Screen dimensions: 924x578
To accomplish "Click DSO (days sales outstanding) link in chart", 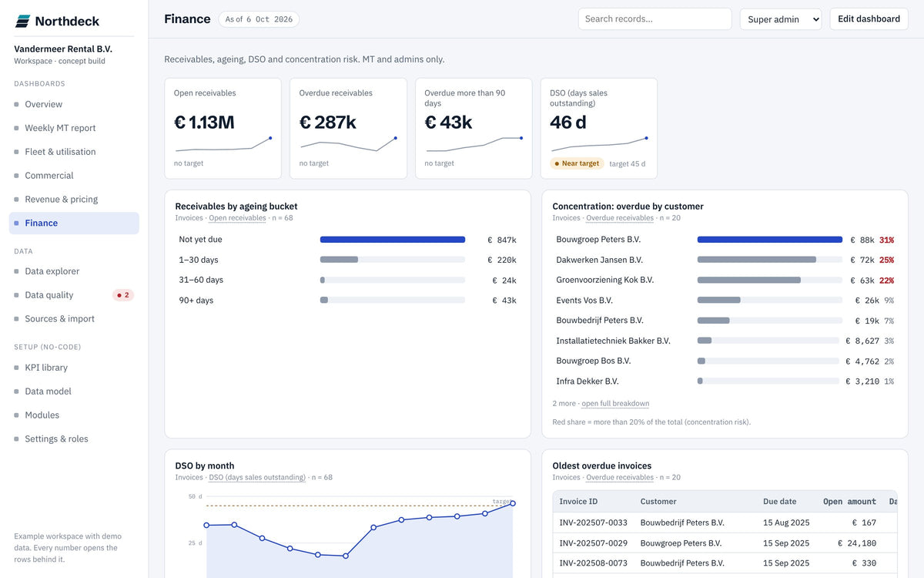I will tap(257, 477).
